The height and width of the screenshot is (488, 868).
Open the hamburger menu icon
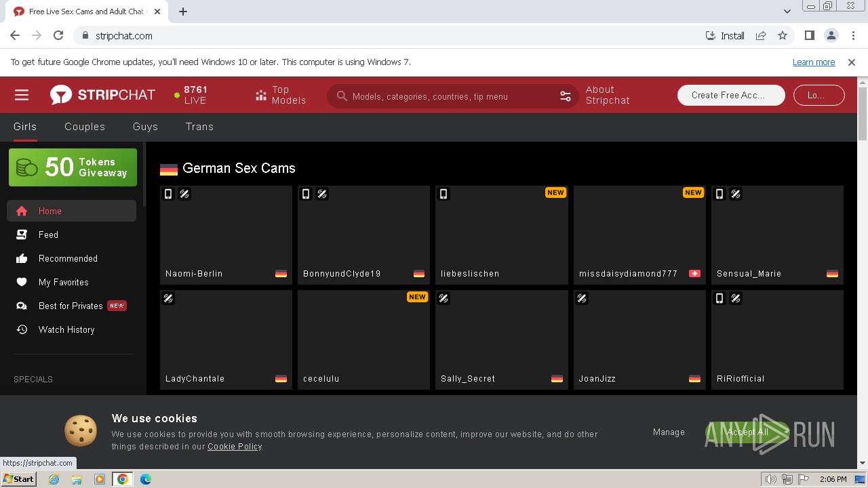point(22,95)
